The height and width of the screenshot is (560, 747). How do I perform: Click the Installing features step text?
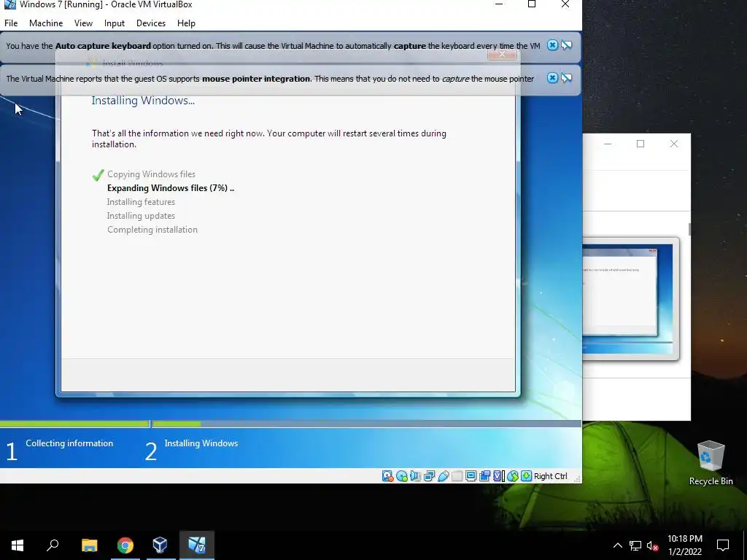pos(141,202)
